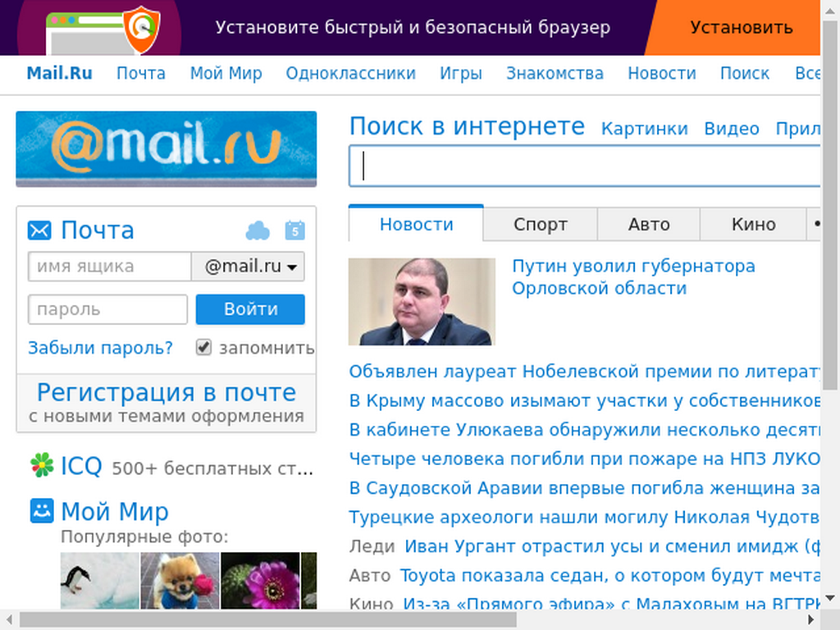Viewport: 840px width, 630px height.
Task: Open the Нобелевской премии news headline
Action: click(584, 372)
